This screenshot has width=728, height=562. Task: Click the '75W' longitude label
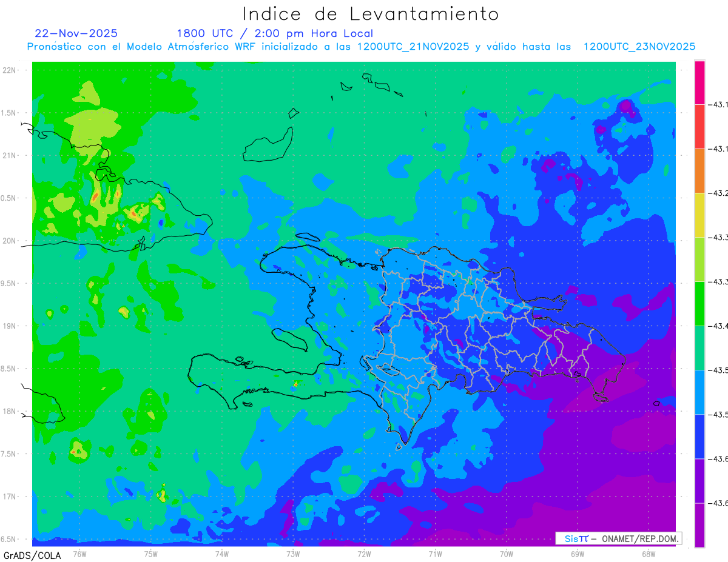tap(151, 554)
